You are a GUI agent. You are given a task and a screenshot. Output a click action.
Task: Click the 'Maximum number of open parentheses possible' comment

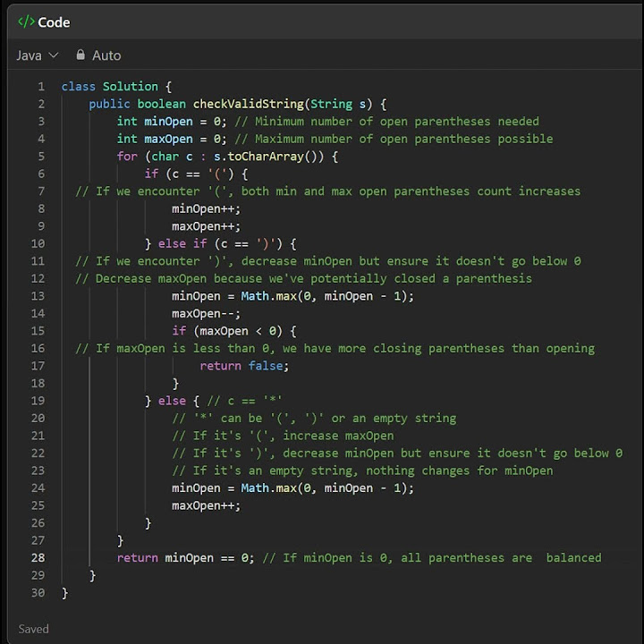(394, 139)
